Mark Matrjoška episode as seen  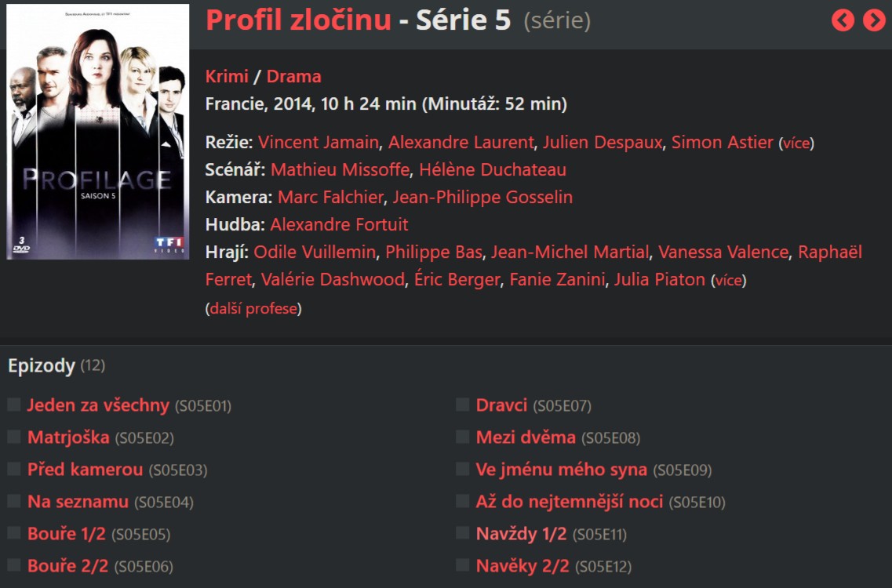(14, 437)
